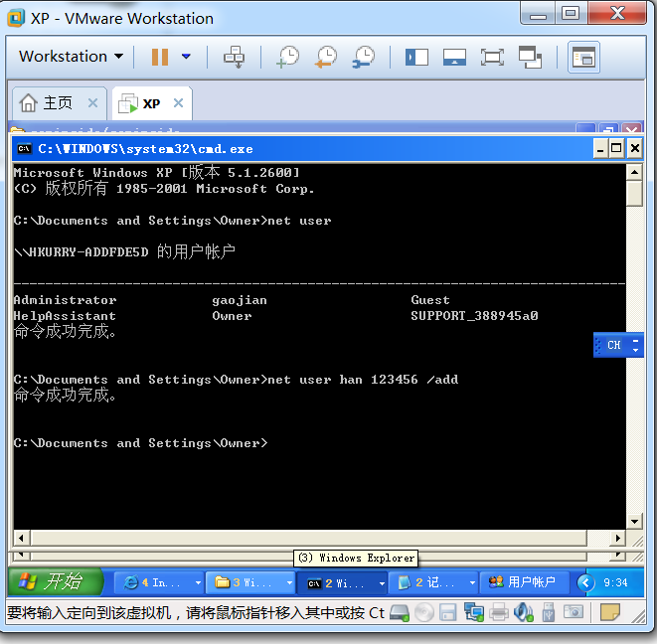
Task: Minimize the cmd.exe window
Action: click(600, 149)
